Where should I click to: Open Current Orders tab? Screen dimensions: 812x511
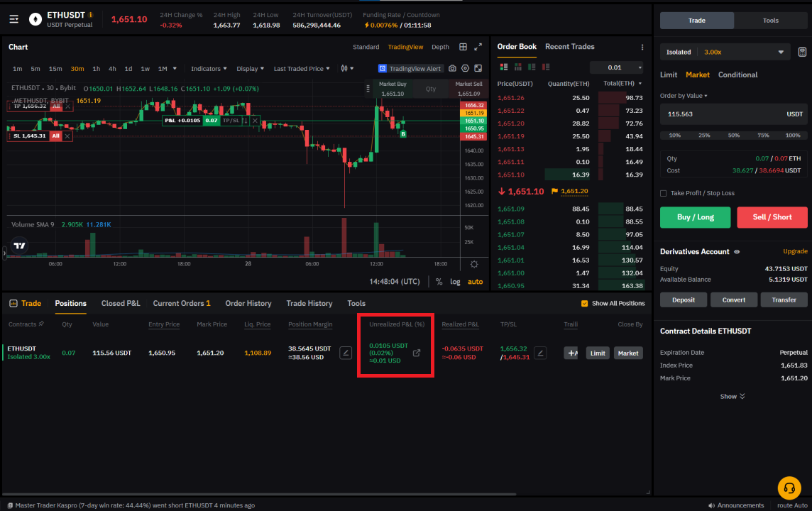click(182, 303)
